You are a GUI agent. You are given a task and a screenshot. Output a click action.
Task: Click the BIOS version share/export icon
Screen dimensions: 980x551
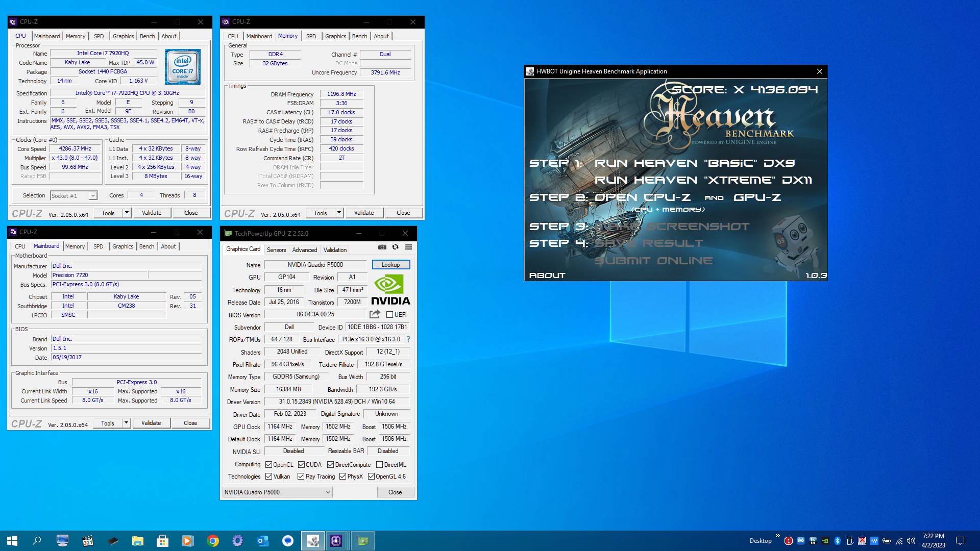[375, 314]
